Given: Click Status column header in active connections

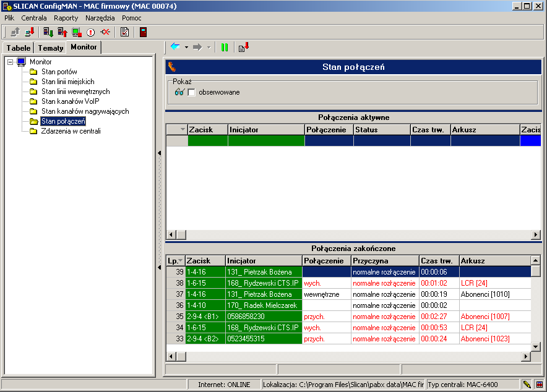Looking at the screenshot, I should click(382, 130).
